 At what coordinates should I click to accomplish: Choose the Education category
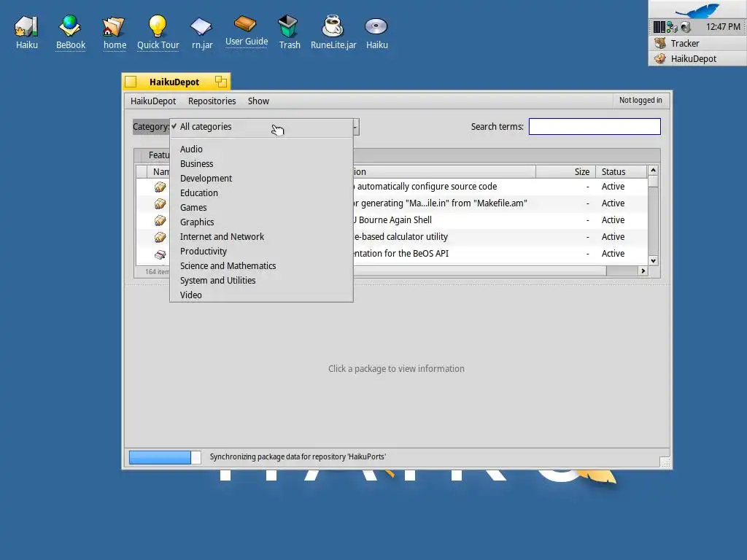[261, 192]
